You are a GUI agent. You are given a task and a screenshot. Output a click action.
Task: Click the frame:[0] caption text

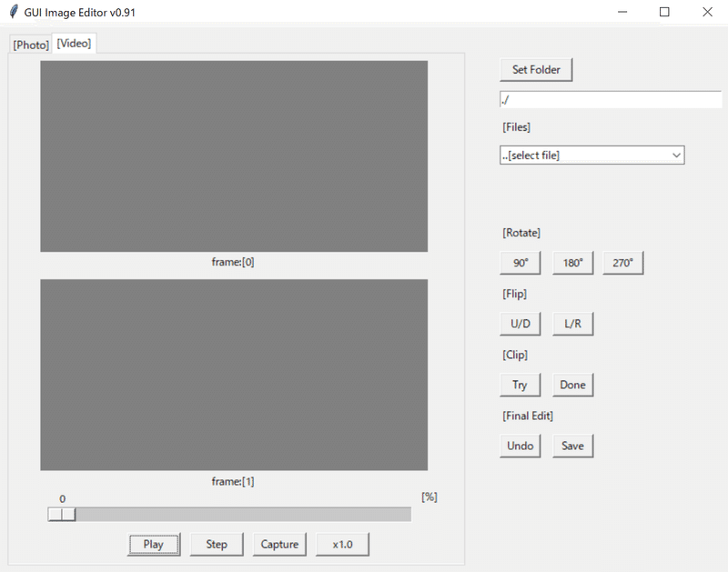tap(233, 262)
